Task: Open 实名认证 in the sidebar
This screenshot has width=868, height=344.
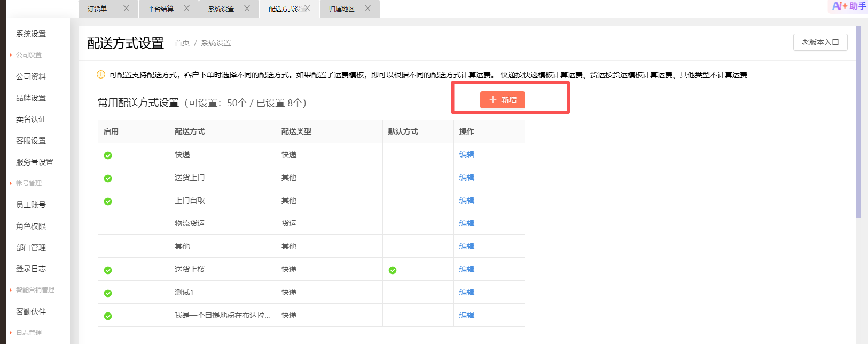Action: [31, 119]
